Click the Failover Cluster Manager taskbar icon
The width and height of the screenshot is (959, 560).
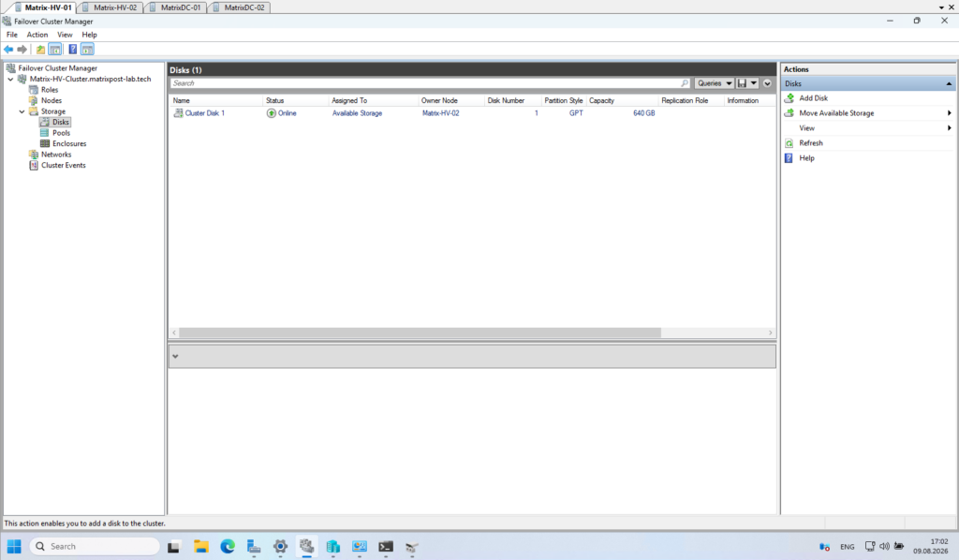306,546
